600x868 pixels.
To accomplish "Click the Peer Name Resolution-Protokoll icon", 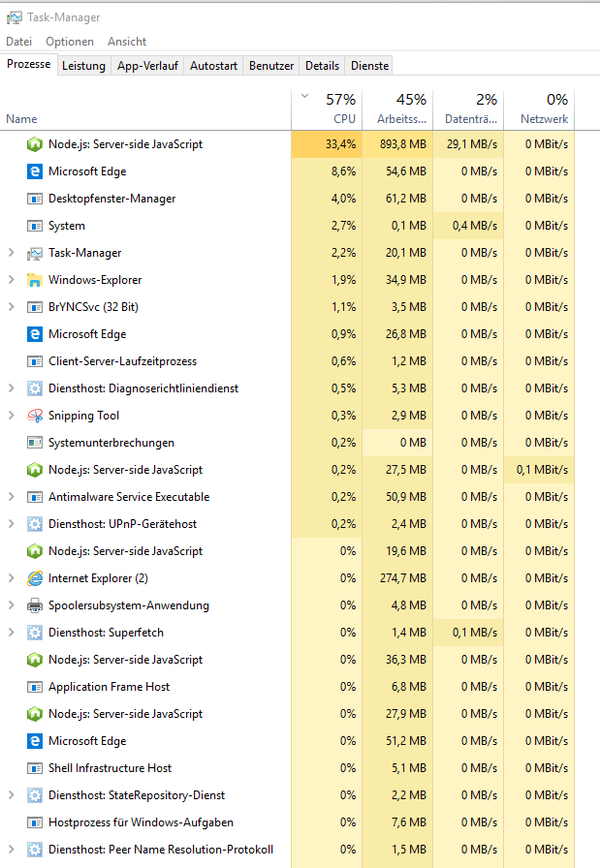I will pyautogui.click(x=34, y=850).
